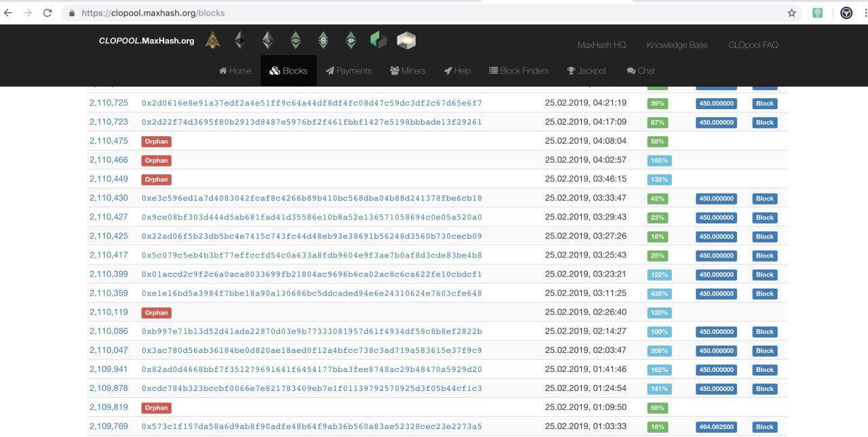Click the black Ethereum diamond icon
The width and height of the screenshot is (868, 437).
click(x=240, y=41)
